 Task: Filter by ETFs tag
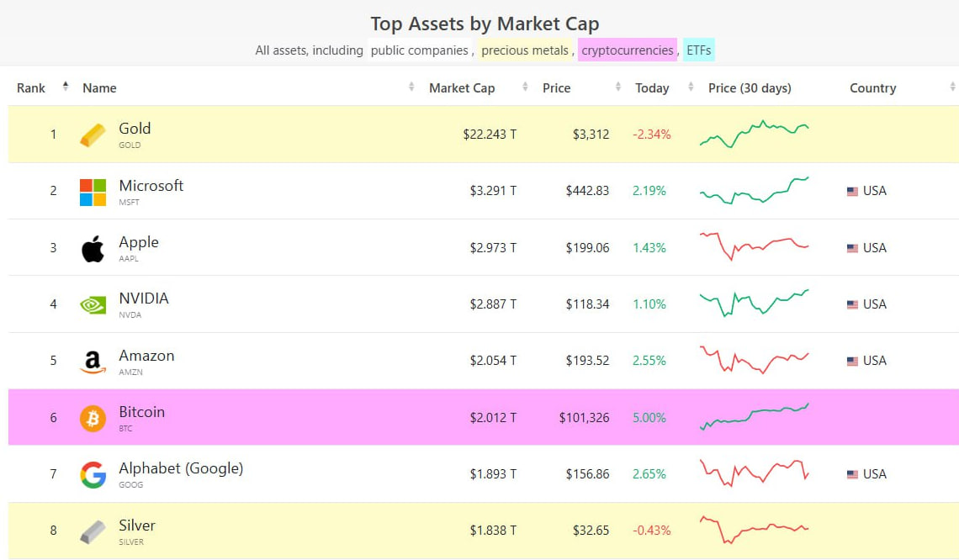[x=698, y=50]
